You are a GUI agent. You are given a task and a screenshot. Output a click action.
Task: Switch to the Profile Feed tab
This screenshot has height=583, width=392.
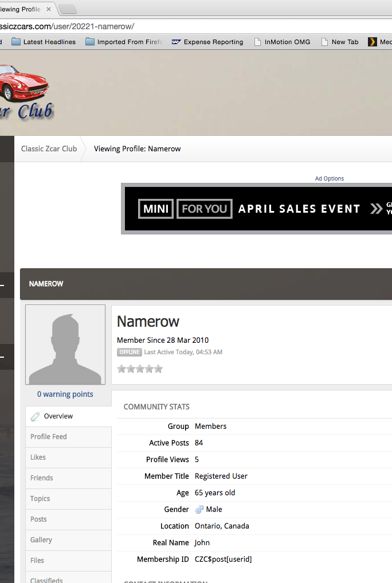click(68, 436)
